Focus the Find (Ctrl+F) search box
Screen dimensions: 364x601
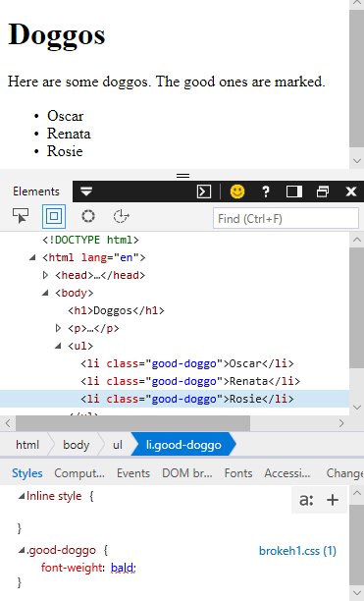click(286, 219)
